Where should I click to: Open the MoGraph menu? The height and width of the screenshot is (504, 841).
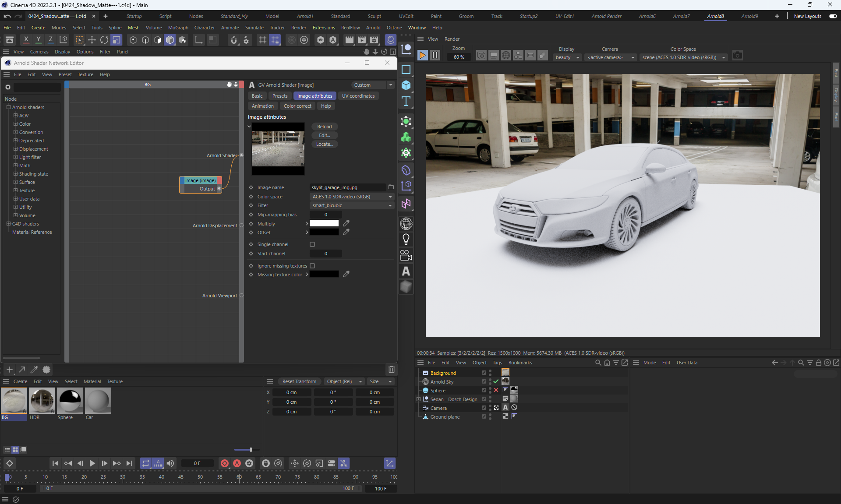coord(178,28)
